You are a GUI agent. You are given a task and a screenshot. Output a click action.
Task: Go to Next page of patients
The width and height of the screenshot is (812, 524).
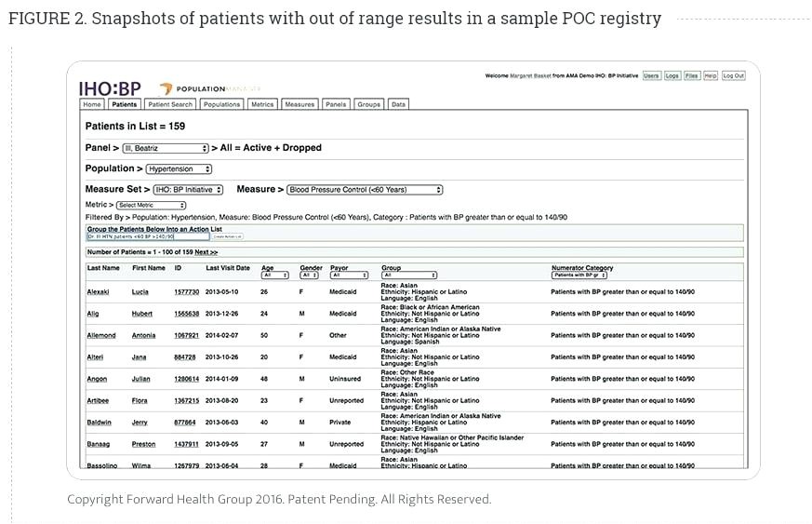(x=206, y=252)
